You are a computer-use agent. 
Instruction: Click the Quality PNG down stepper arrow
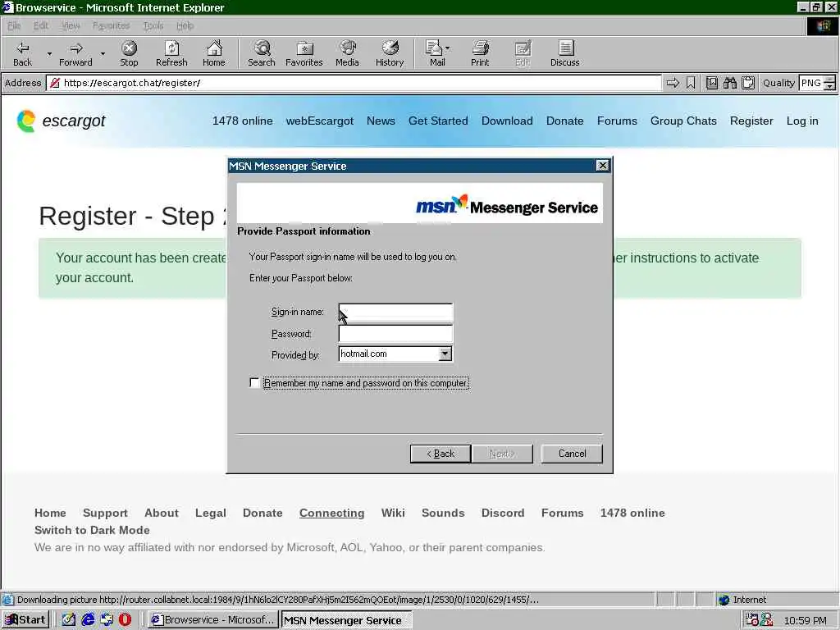tap(830, 86)
